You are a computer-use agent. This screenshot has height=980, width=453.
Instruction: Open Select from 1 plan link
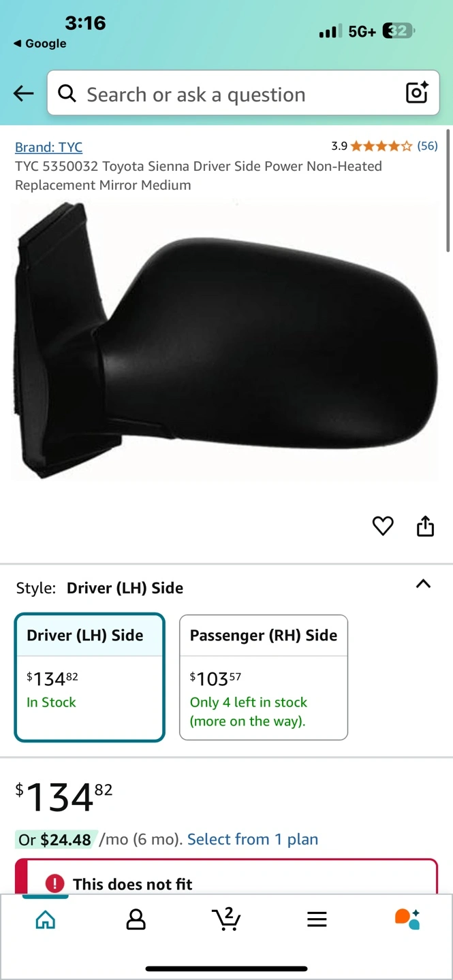[x=253, y=839]
